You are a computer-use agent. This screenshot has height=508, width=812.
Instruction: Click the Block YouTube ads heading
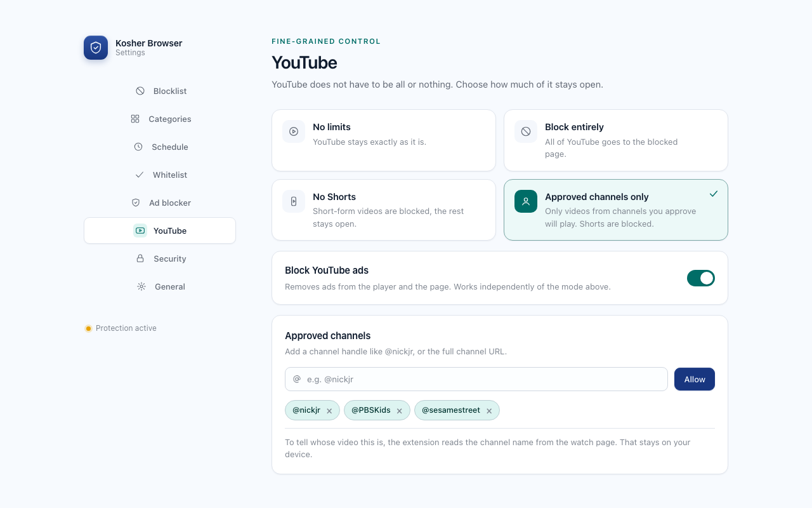[x=327, y=270]
